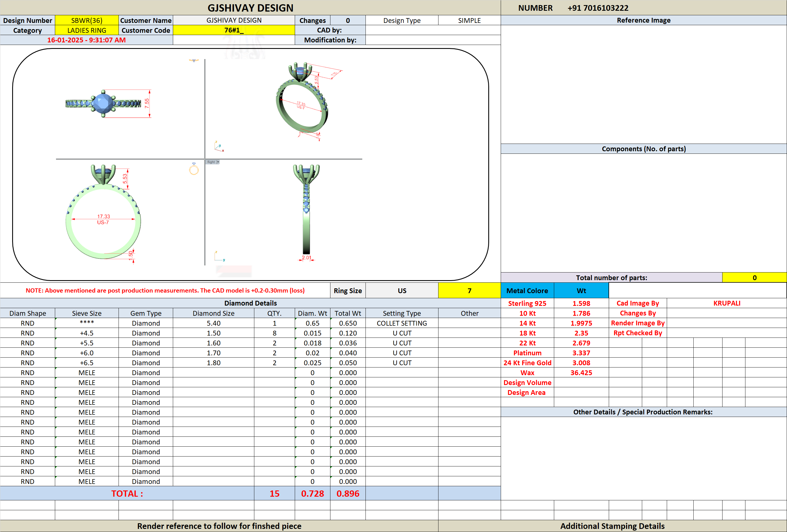Select the COLLET SETTING cell

tap(402, 323)
